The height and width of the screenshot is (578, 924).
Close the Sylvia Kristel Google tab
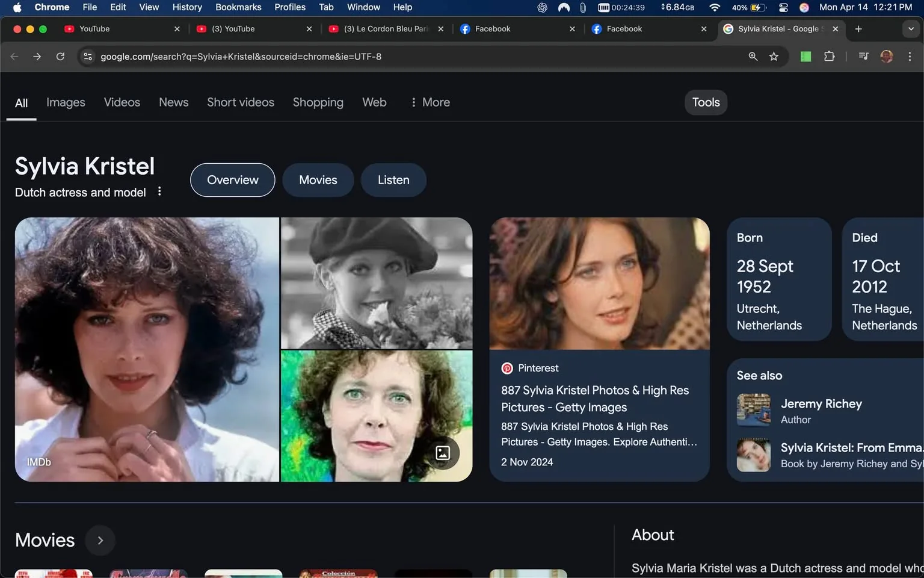point(836,29)
